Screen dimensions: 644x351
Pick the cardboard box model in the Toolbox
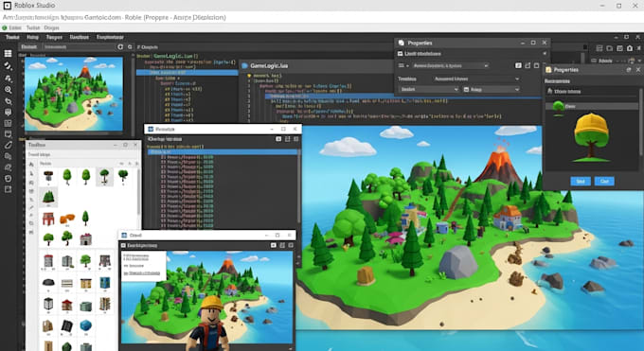(48, 325)
